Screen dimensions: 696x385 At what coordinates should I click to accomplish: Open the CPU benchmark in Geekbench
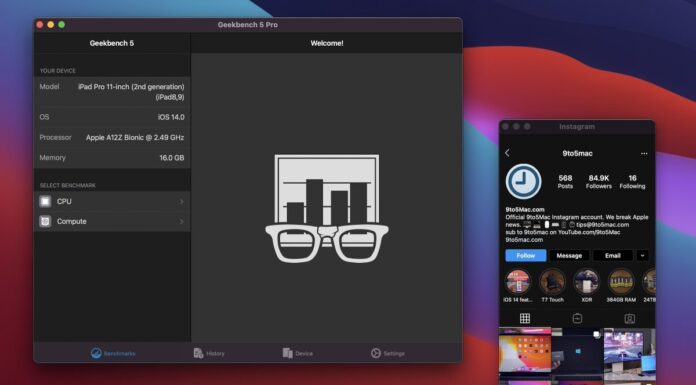pyautogui.click(x=112, y=202)
